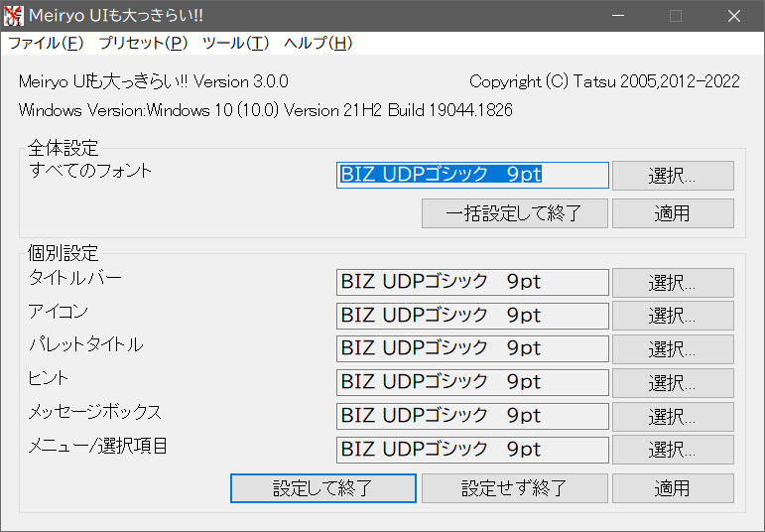
Task: Click the タイトルバー font field
Action: coord(472,282)
